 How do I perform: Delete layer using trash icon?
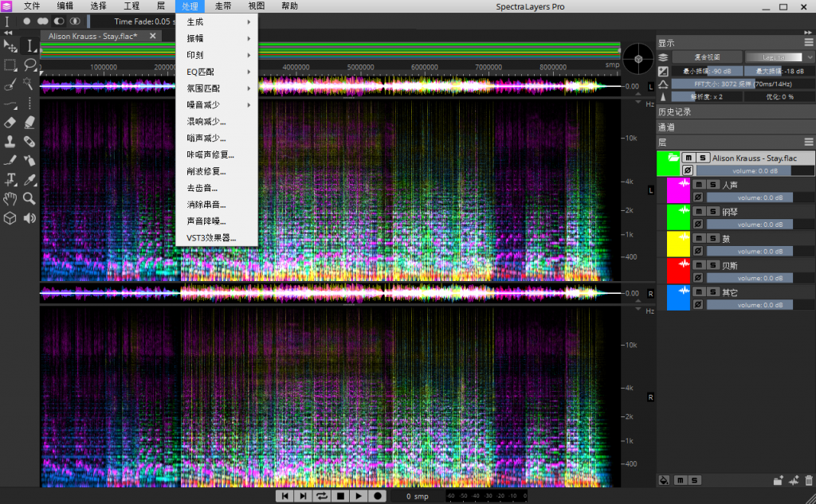tap(809, 481)
